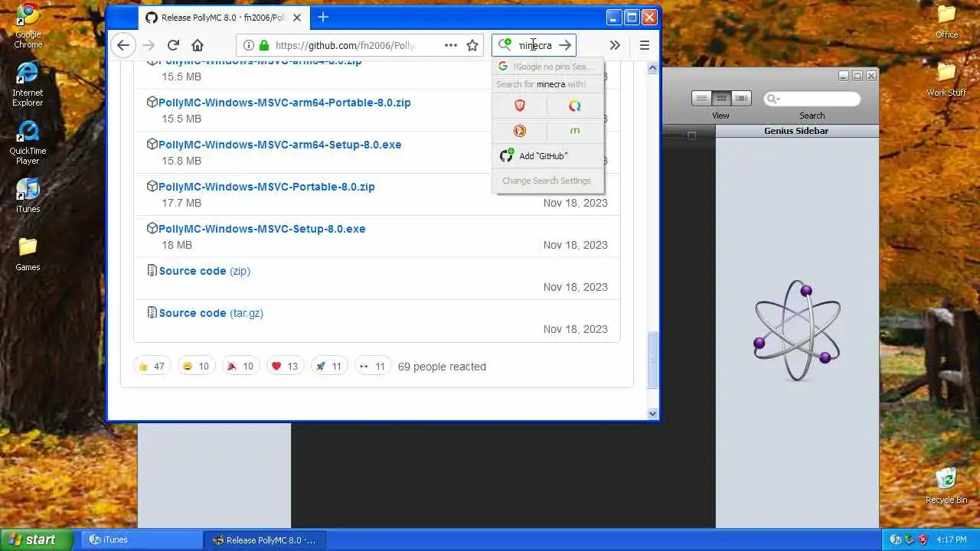980x551 pixels.
Task: Select the Google search suggestion row
Action: 547,67
